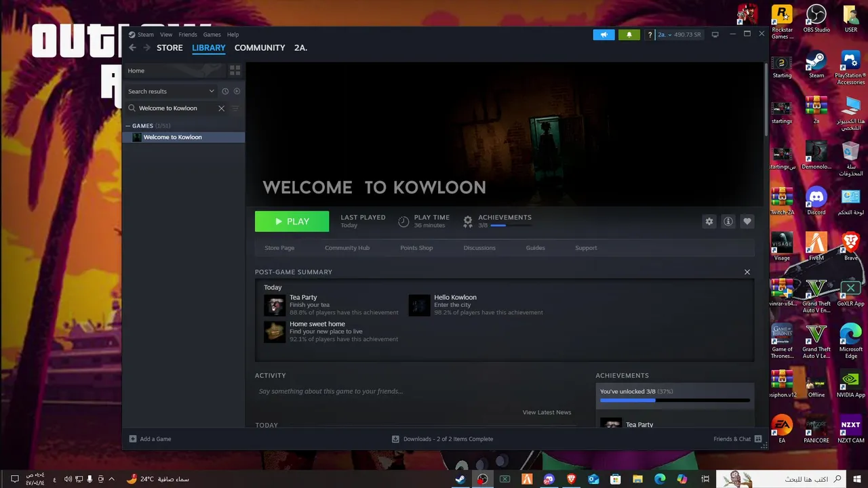This screenshot has width=868, height=488.
Task: Open the Help menu
Action: (233, 35)
